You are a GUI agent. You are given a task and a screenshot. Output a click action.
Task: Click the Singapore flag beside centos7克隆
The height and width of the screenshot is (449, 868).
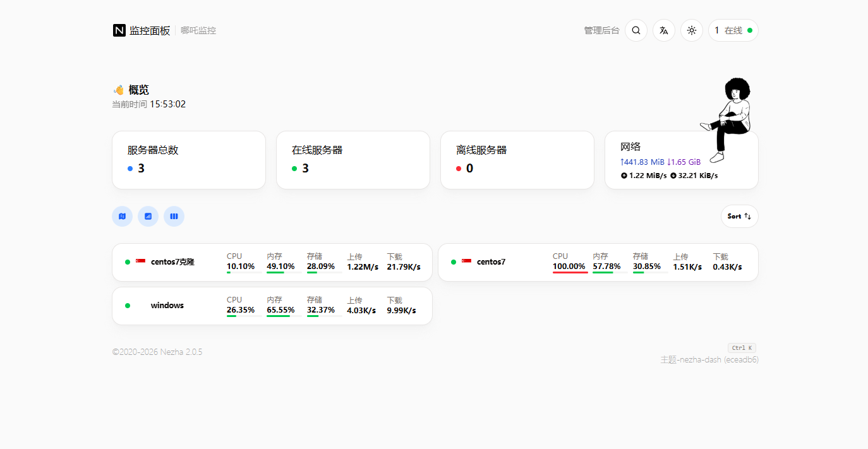(x=140, y=261)
